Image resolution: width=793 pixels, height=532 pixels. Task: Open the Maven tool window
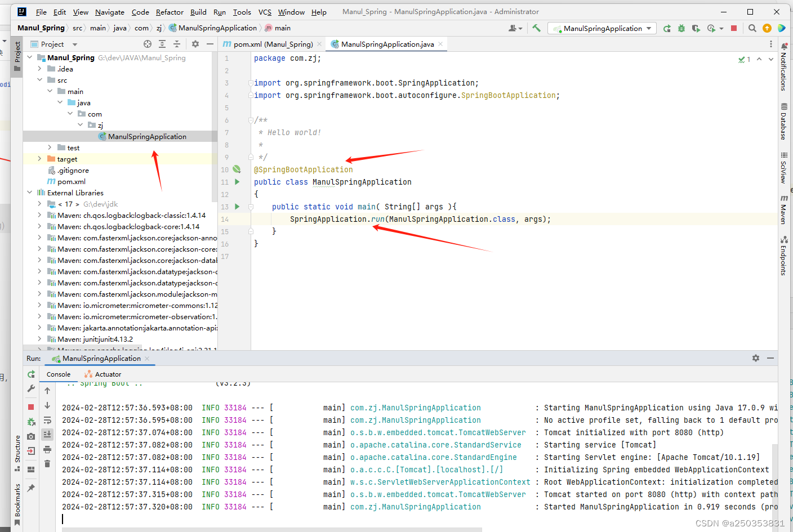(783, 209)
